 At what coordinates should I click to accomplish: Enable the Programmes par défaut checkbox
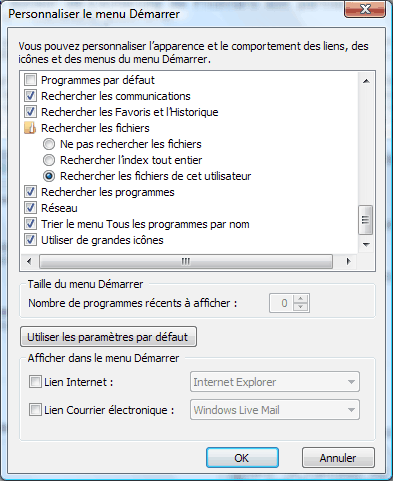(x=30, y=80)
